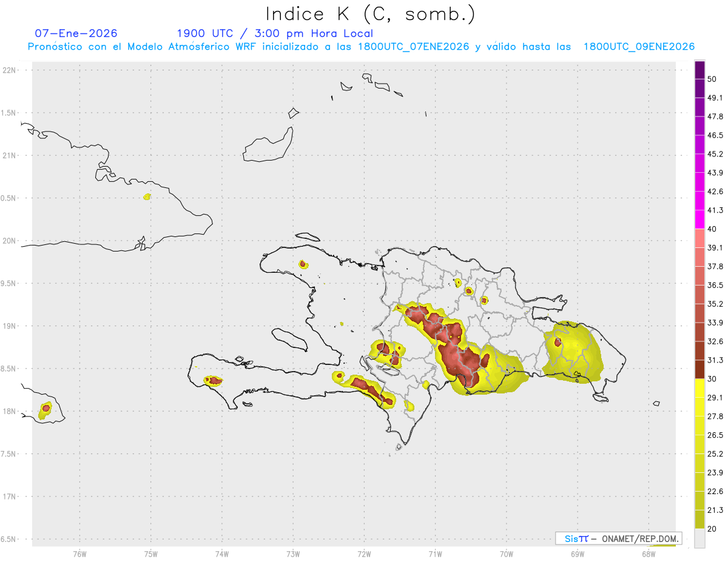
Task: Click legend value "26.5"
Action: click(715, 435)
